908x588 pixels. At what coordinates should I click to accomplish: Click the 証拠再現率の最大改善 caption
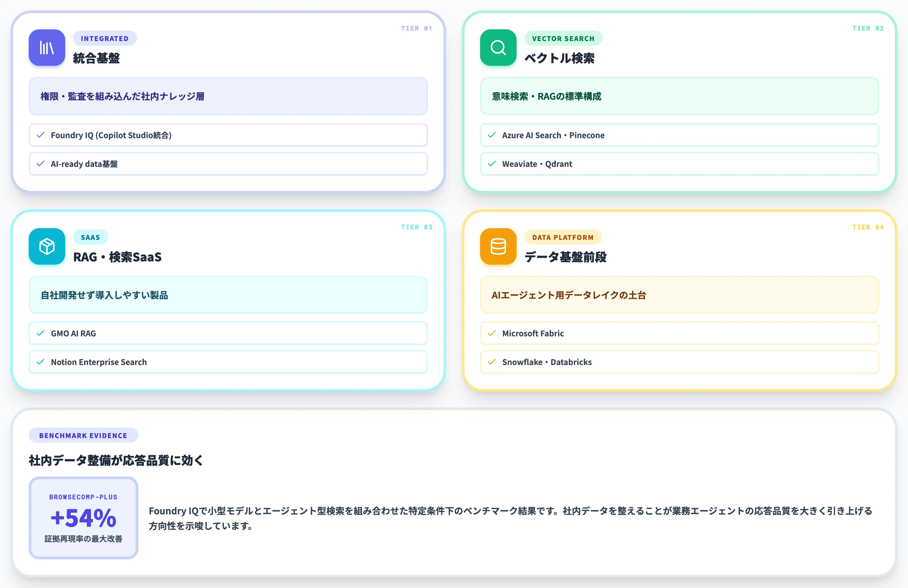click(x=83, y=539)
